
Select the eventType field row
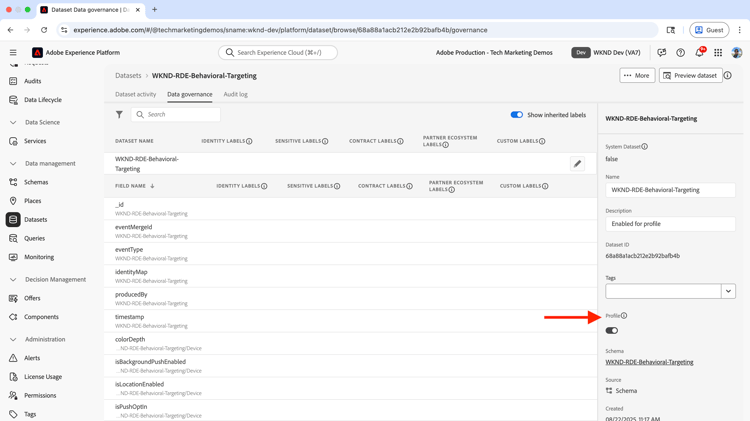(x=350, y=254)
